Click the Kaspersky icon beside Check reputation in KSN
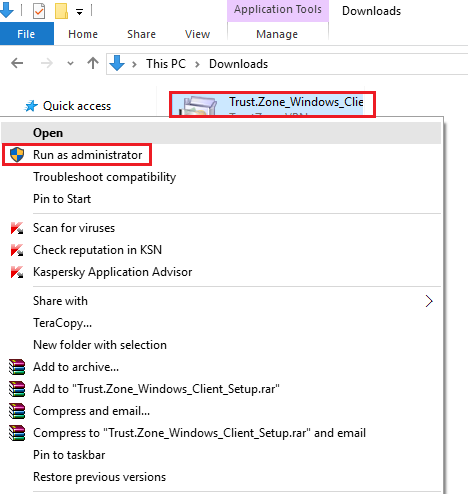Viewport: 468px width, 494px height. tap(17, 250)
